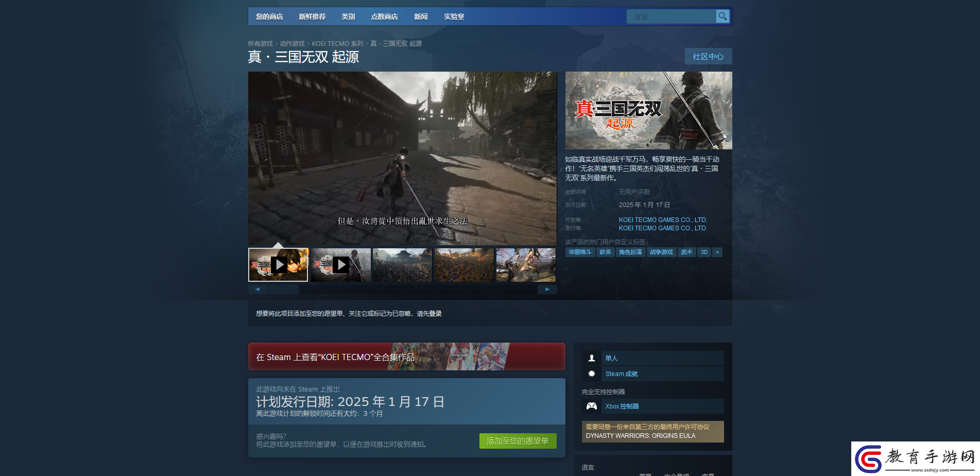This screenshot has height=476, width=980.
Task: Click the 登录 link in wishlist notice
Action: [435, 314]
